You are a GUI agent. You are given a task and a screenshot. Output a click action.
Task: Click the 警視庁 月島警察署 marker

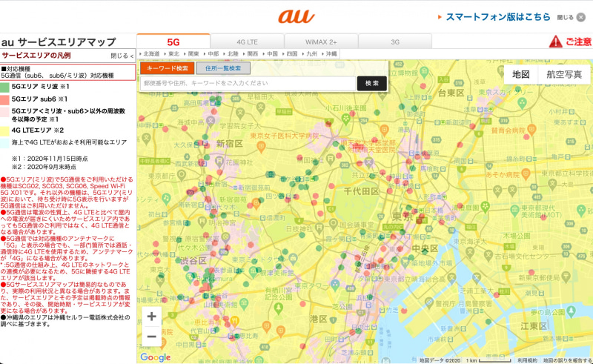pyautogui.click(x=428, y=302)
